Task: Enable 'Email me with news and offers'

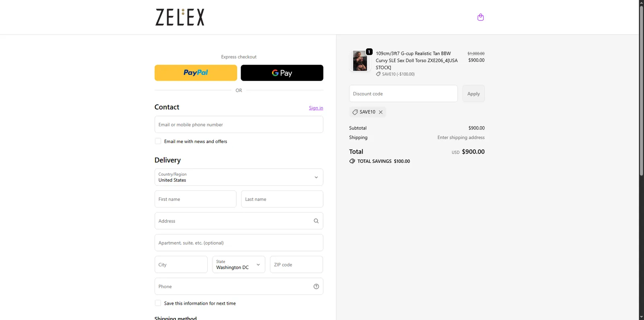Action: coord(158,141)
